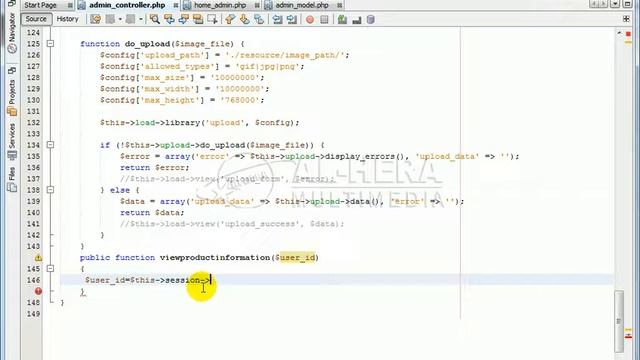The image size is (640, 360).
Task: Select admin_controller.php tab
Action: click(x=127, y=5)
